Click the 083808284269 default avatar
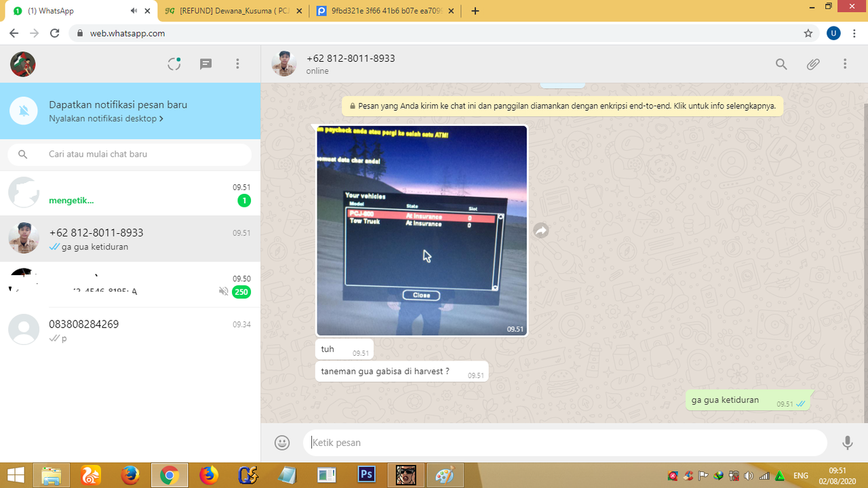The image size is (868, 488). tap(24, 329)
